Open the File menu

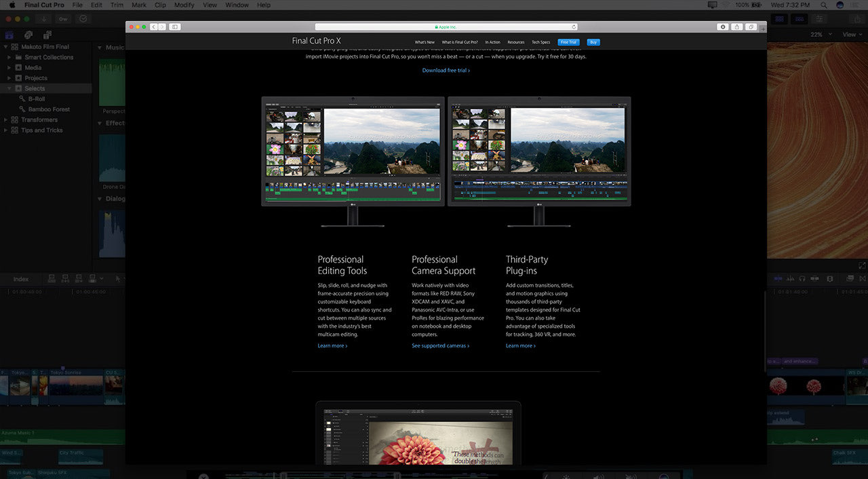[77, 5]
